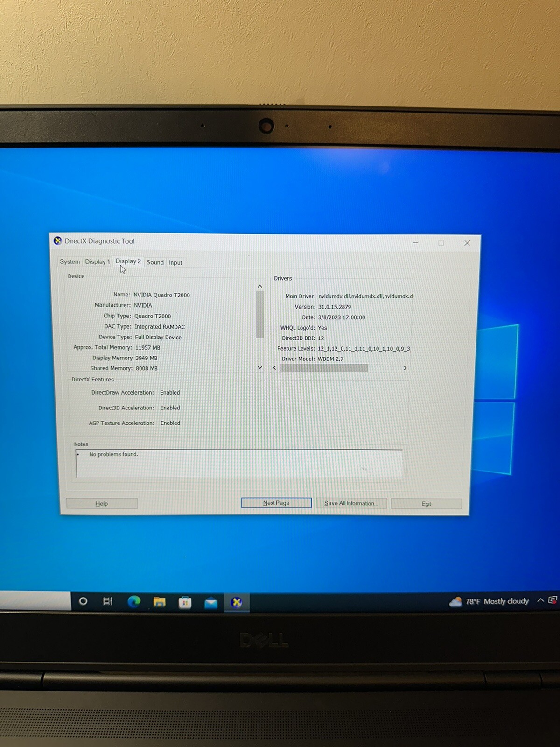Click Full Display Device value
This screenshot has height=747, width=560.
coord(158,337)
